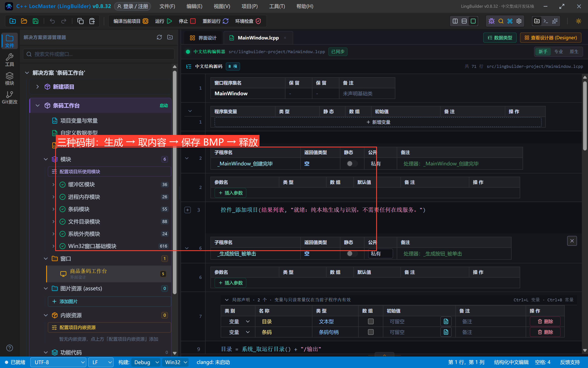Switch to the 界面设计 tab
The width and height of the screenshot is (588, 368).
[203, 38]
